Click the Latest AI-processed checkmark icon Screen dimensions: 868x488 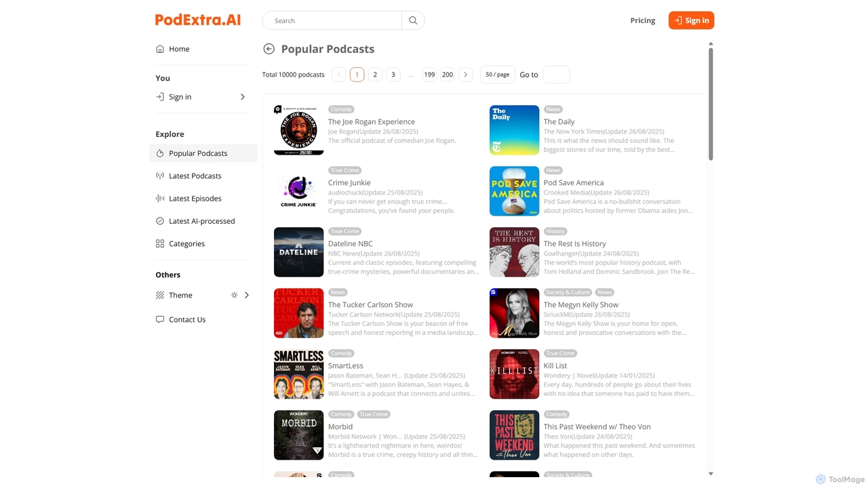coord(160,221)
